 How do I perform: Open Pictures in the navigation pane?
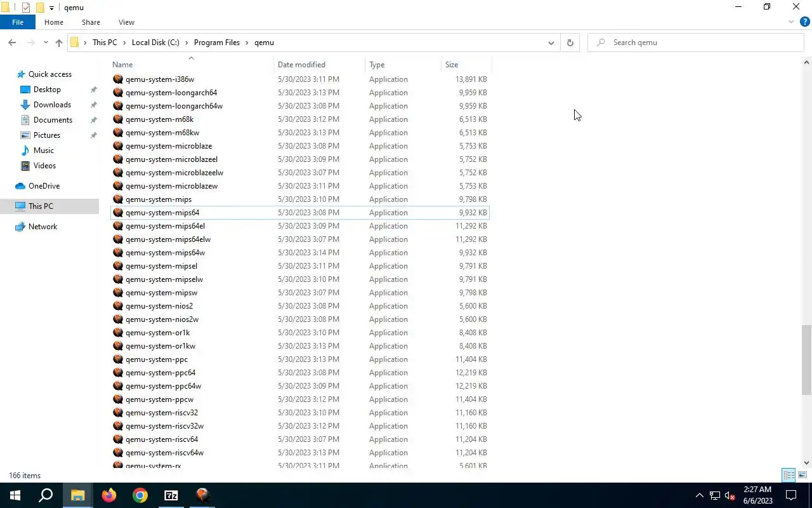pos(47,135)
